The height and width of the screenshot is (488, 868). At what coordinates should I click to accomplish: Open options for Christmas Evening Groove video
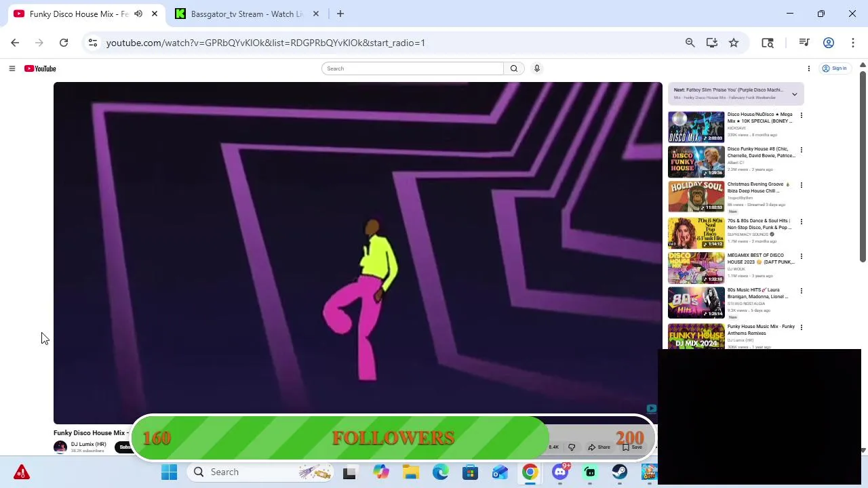[x=801, y=185]
